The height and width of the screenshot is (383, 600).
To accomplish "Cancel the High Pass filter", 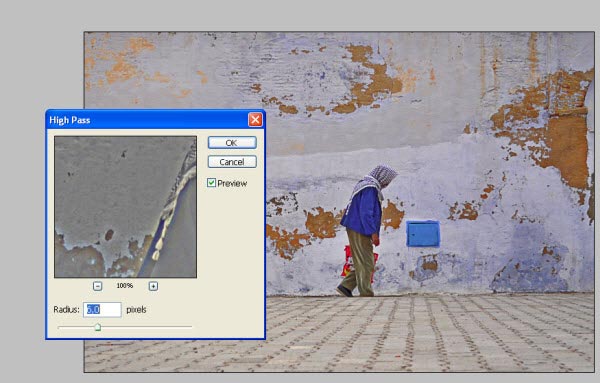I will (232, 162).
